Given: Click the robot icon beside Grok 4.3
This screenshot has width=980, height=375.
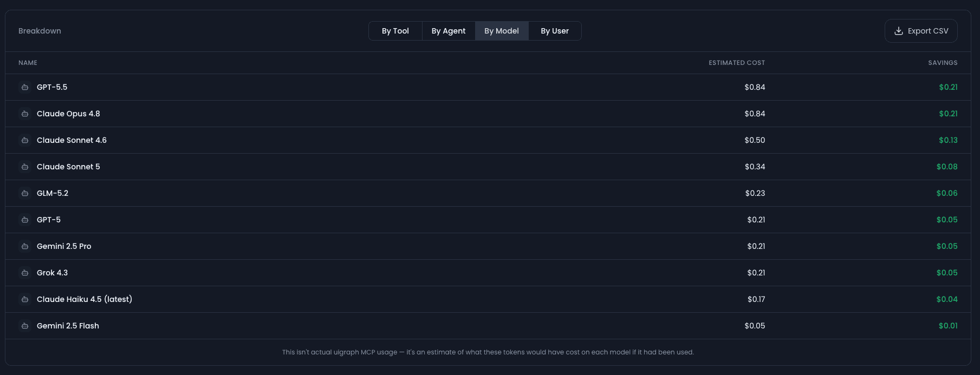Looking at the screenshot, I should (25, 273).
